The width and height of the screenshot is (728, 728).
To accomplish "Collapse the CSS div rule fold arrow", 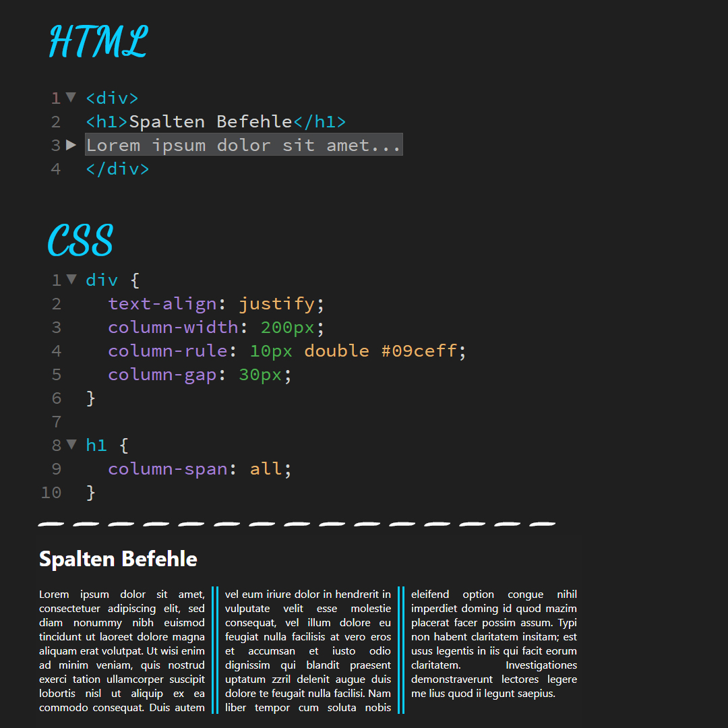I will pyautogui.click(x=71, y=280).
